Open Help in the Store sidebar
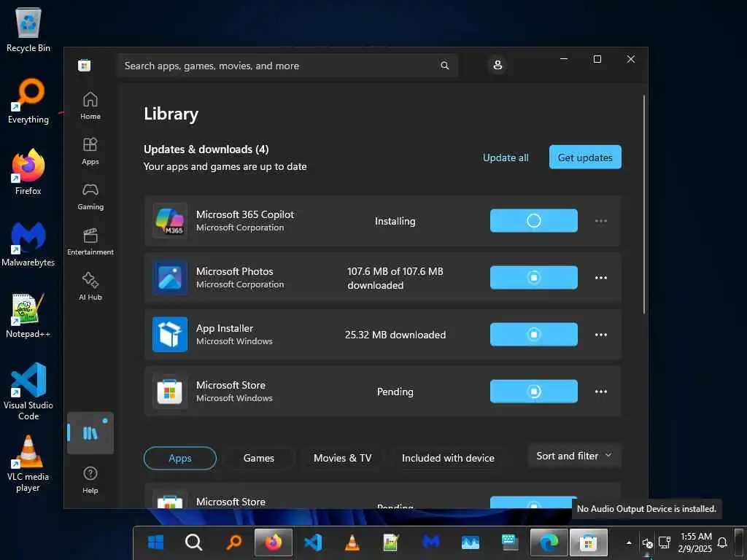 pyautogui.click(x=90, y=480)
